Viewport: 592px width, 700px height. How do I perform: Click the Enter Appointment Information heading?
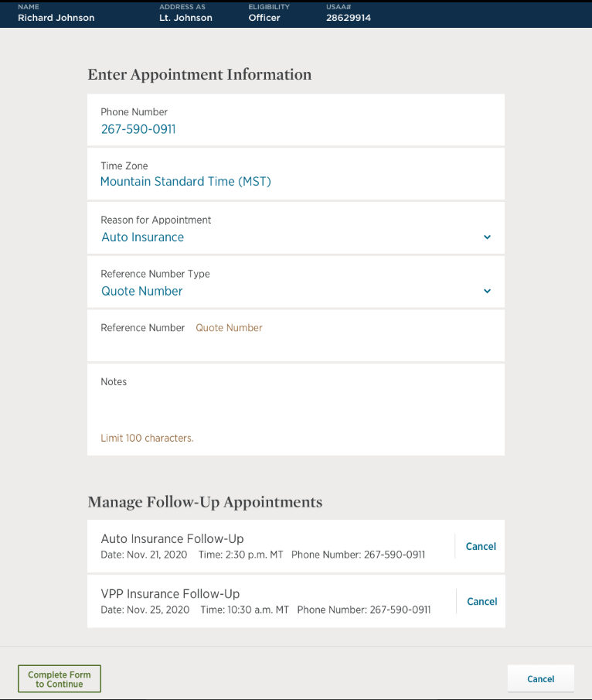click(x=199, y=74)
